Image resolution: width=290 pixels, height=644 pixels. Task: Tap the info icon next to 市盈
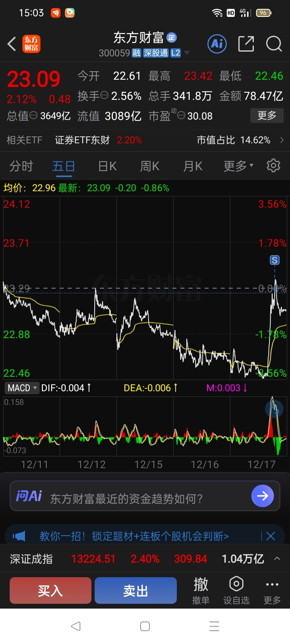181,116
